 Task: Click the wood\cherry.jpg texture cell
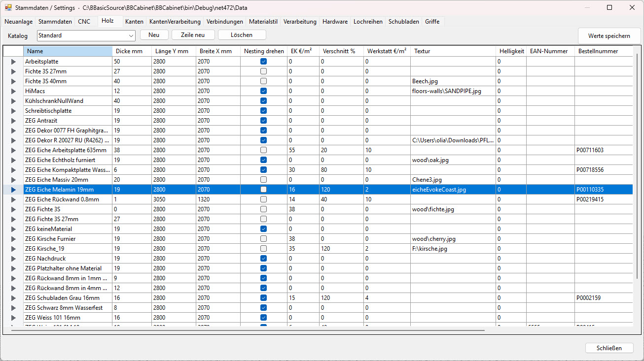(x=453, y=239)
